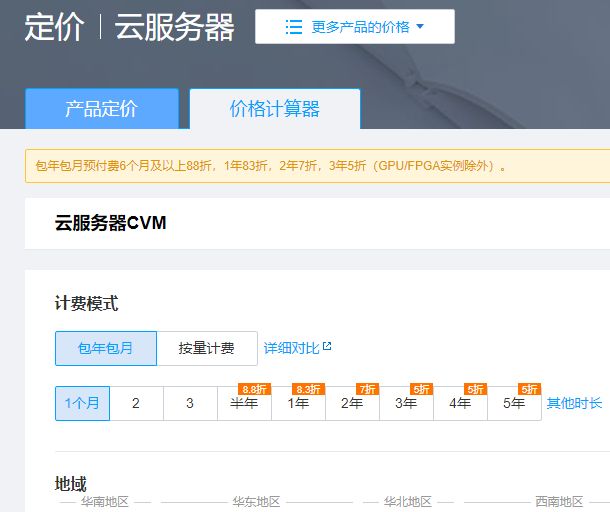
Task: Choose 2 months duration option
Action: click(136, 403)
